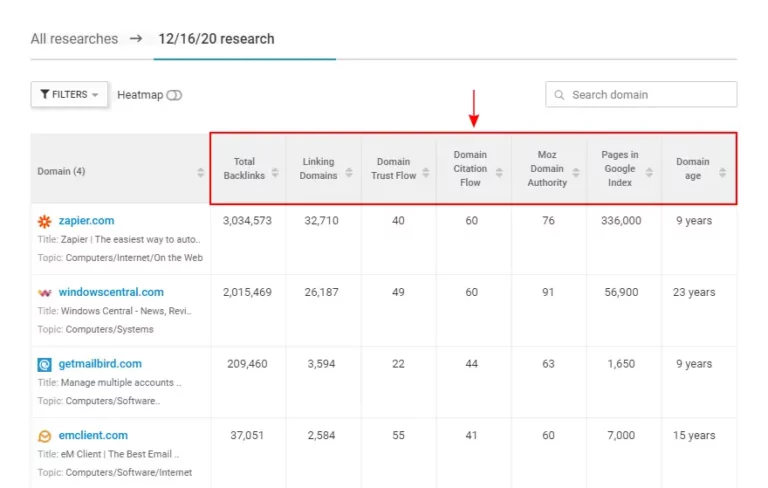This screenshot has height=488, width=768.
Task: Sort by Pages in Google Index arrows
Action: (649, 172)
